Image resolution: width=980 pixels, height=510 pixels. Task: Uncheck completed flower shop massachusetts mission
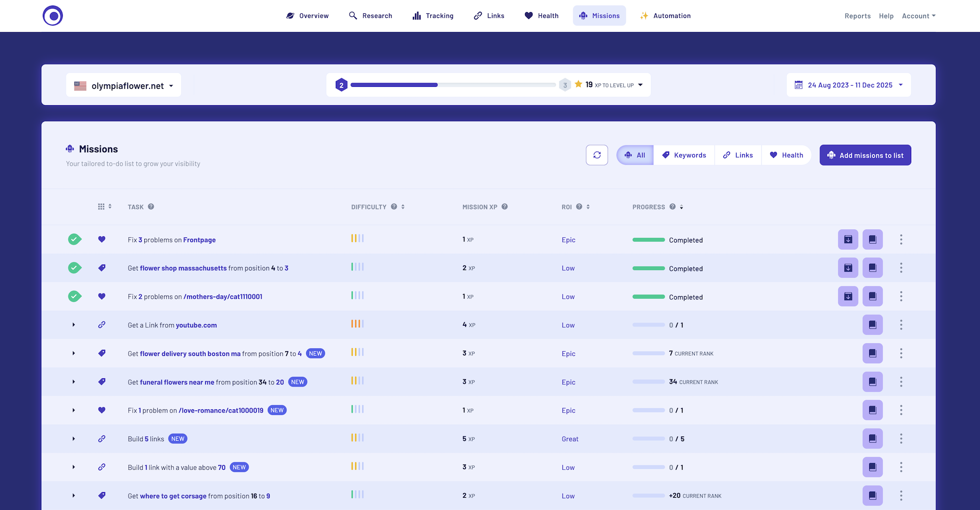(x=75, y=268)
